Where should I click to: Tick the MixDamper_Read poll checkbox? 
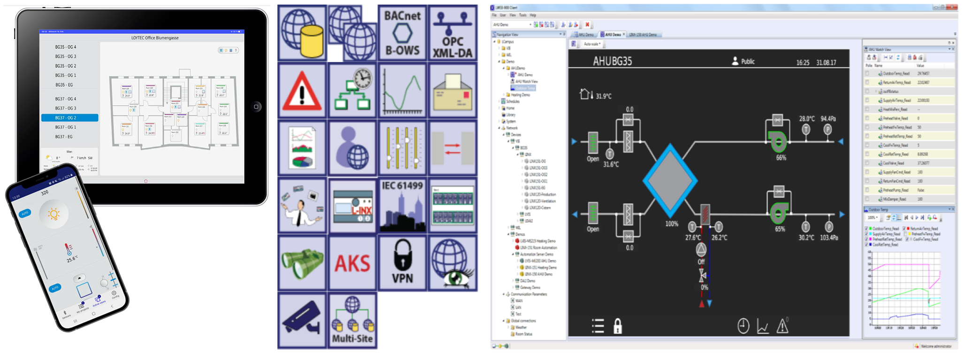(x=867, y=199)
